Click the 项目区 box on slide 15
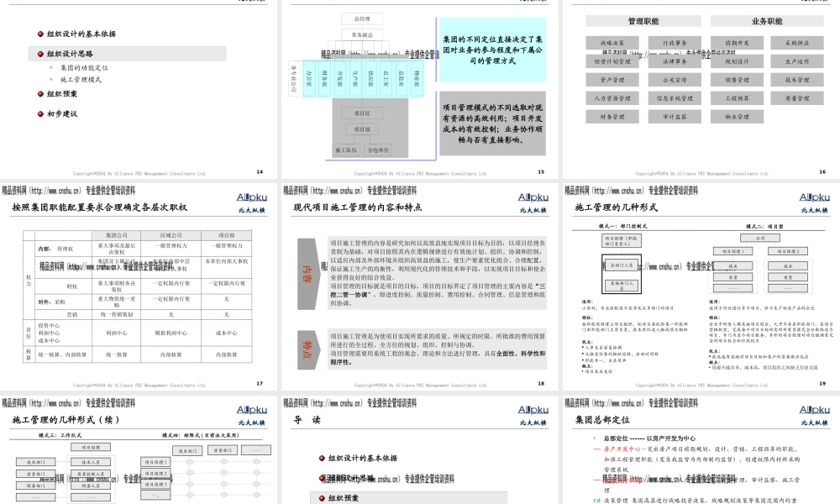The width and height of the screenshot is (840, 504). tap(362, 113)
